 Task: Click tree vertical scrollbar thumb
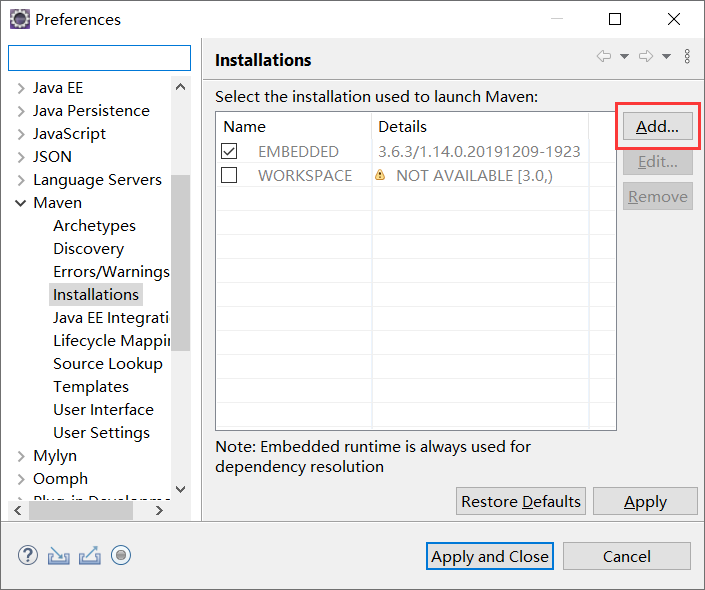click(180, 263)
